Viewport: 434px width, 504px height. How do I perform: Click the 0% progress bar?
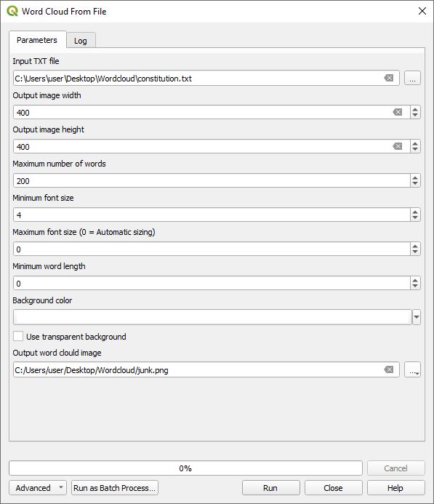pyautogui.click(x=185, y=468)
